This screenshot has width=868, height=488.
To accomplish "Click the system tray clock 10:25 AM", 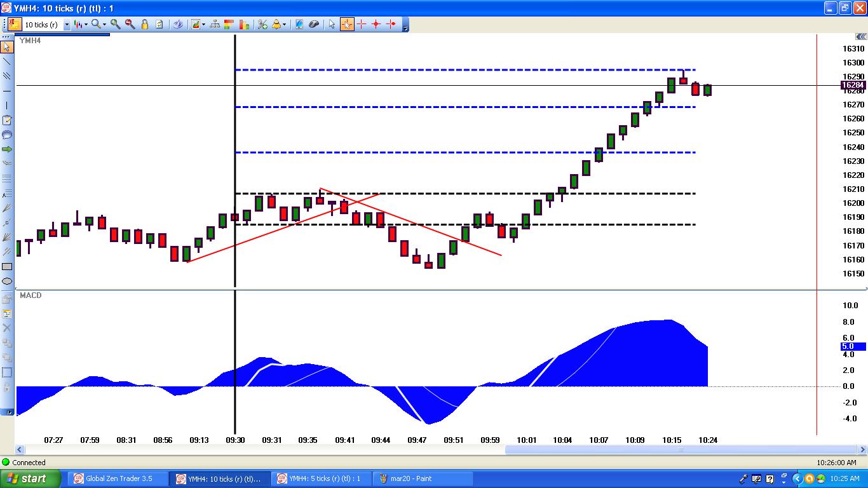I will (x=846, y=478).
